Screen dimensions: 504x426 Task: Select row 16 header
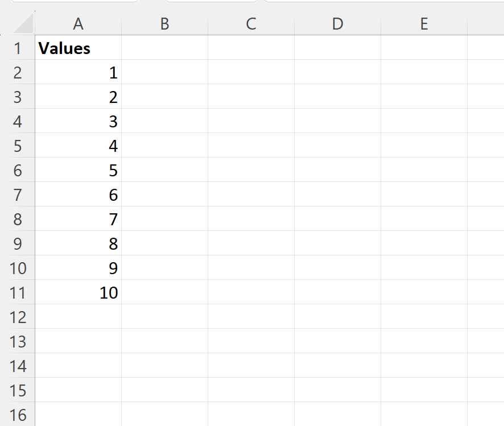(18, 414)
